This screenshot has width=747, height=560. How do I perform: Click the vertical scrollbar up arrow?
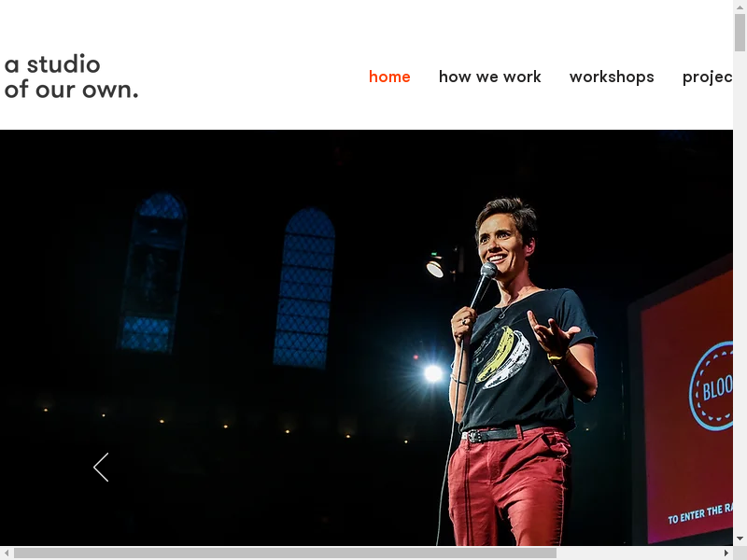tap(740, 7)
